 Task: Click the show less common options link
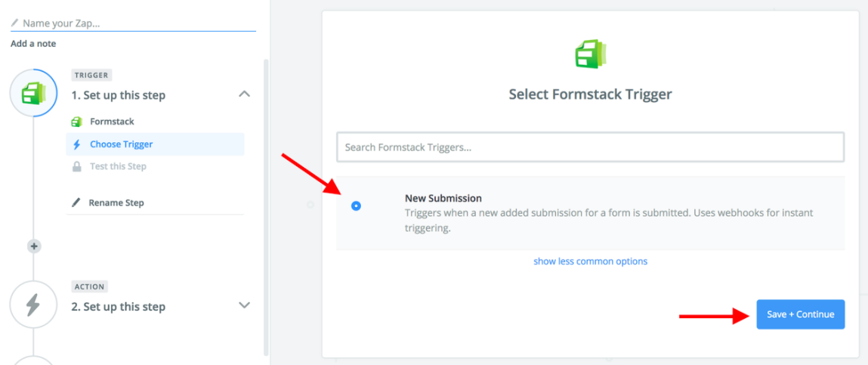pos(590,261)
